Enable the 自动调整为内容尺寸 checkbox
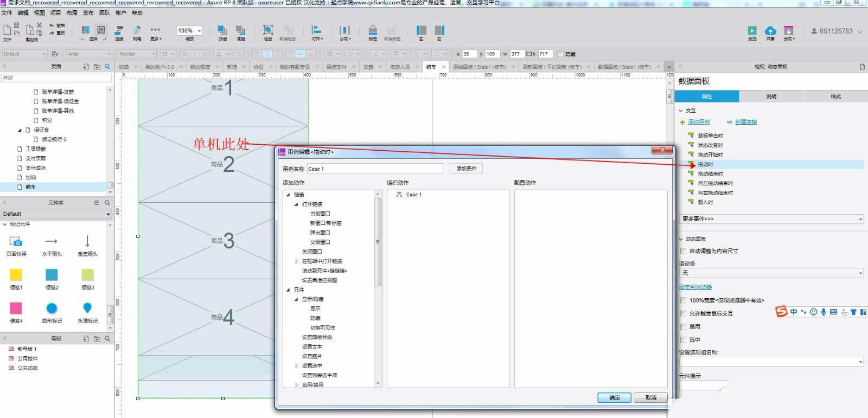This screenshot has height=418, width=868. (684, 251)
